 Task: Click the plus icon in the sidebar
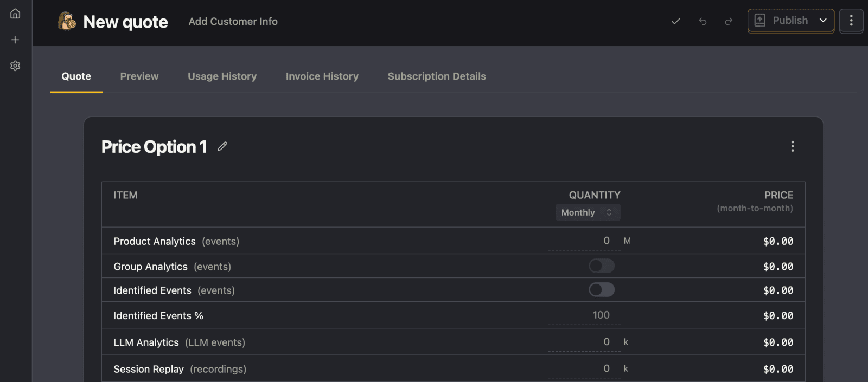point(15,40)
